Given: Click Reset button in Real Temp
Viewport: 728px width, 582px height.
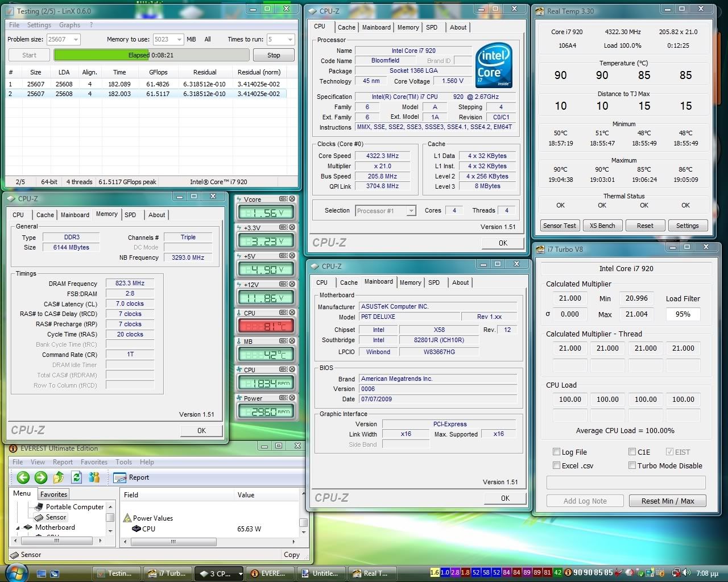Looking at the screenshot, I should pyautogui.click(x=645, y=226).
